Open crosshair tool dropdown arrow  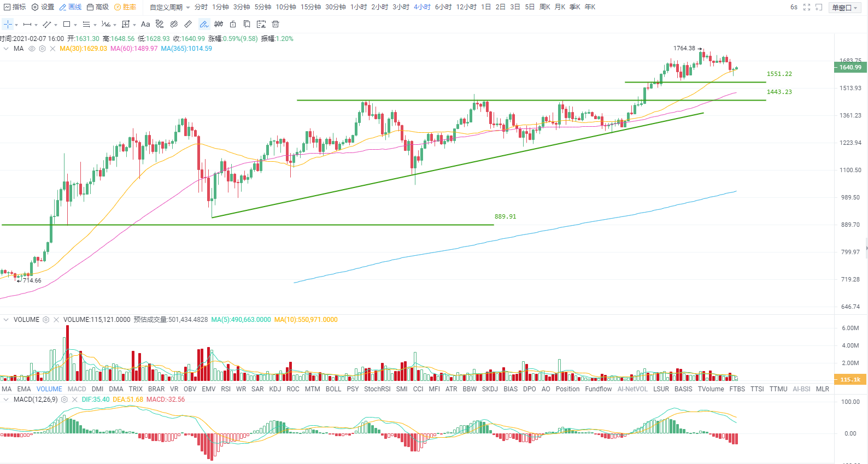pyautogui.click(x=16, y=25)
